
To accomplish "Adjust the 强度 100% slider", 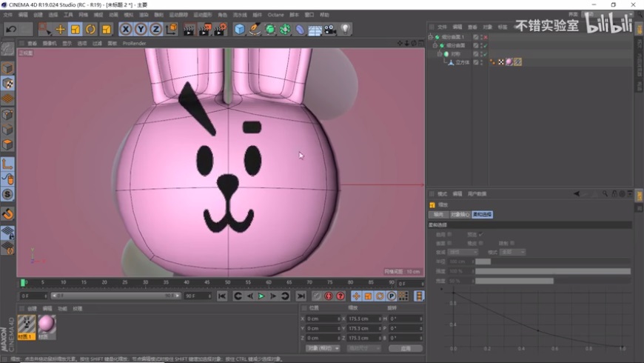I will pyautogui.click(x=552, y=271).
